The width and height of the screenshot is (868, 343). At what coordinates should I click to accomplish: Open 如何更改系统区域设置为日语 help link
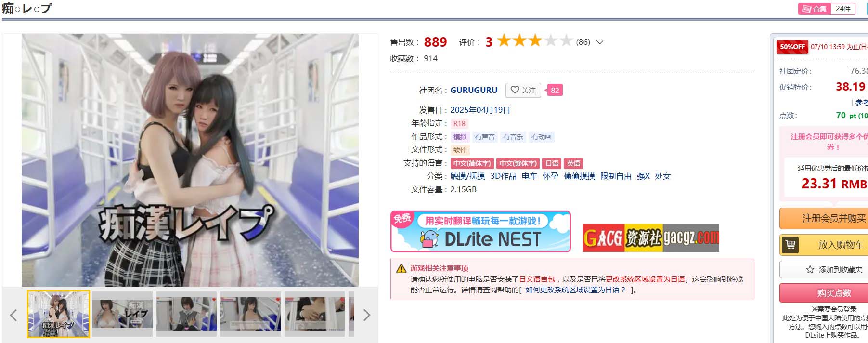[x=575, y=290]
